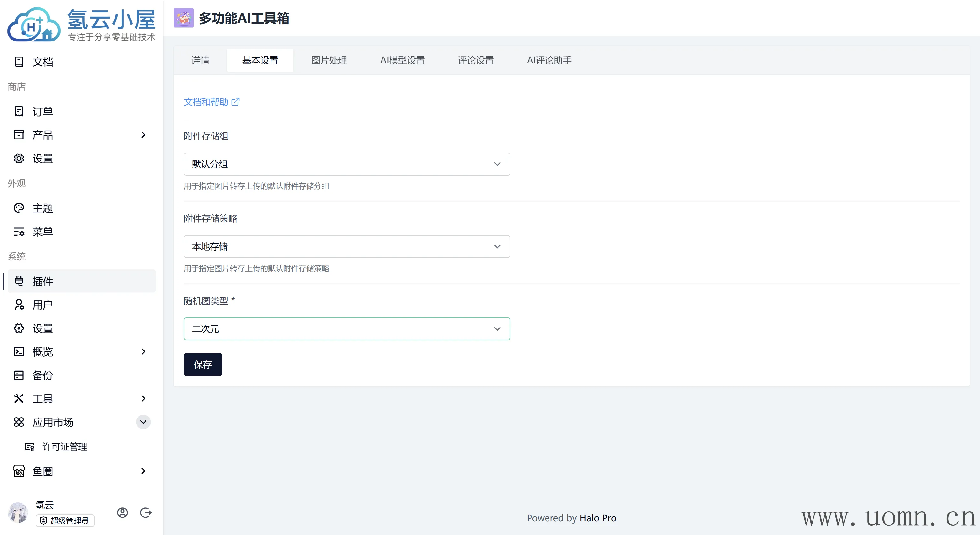Open the 订单 receipt icon item
Screen dimensions: 980x535
coord(19,111)
